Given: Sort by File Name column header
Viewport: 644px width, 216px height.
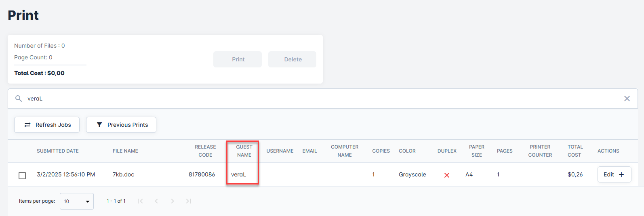Looking at the screenshot, I should point(125,151).
